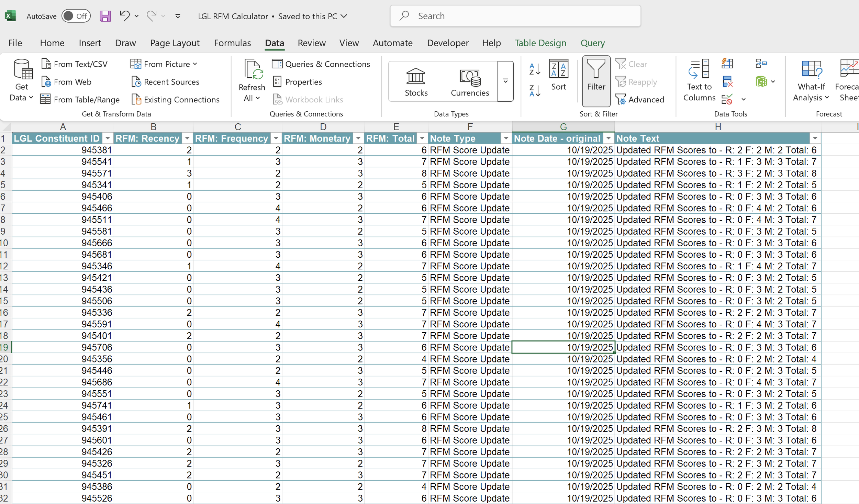Switch to the Query tab
This screenshot has height=504, width=859.
[592, 43]
